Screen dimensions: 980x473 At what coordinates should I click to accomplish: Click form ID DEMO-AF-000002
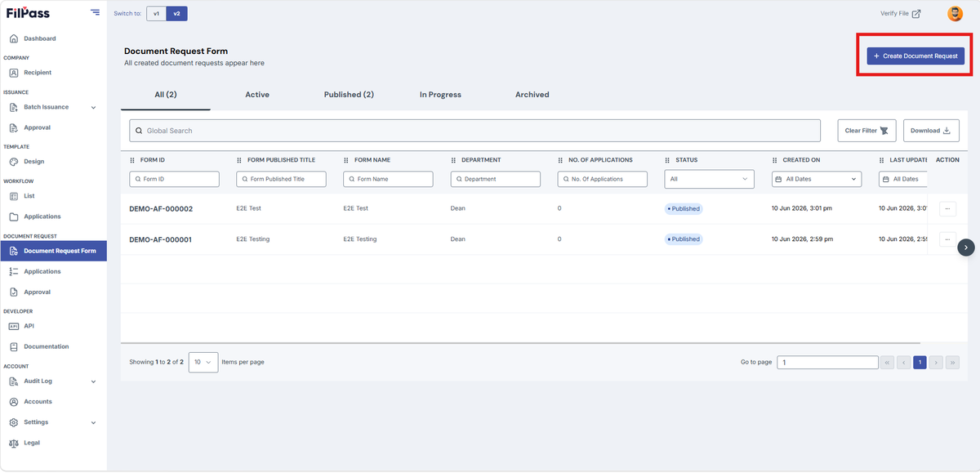click(161, 209)
